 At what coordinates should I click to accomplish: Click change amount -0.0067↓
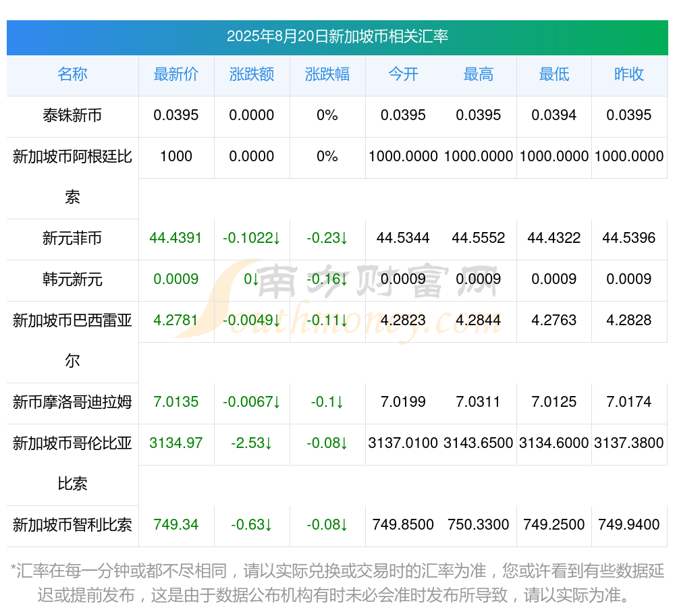click(x=251, y=401)
